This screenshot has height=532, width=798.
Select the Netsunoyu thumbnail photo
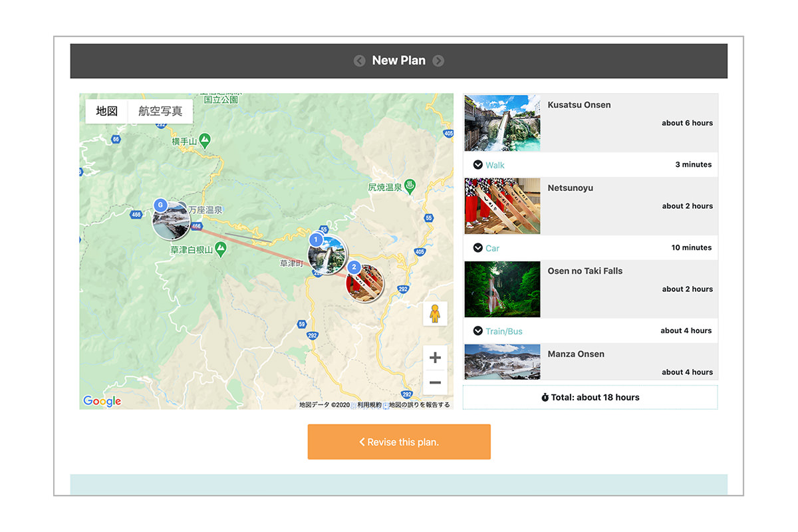(x=502, y=206)
